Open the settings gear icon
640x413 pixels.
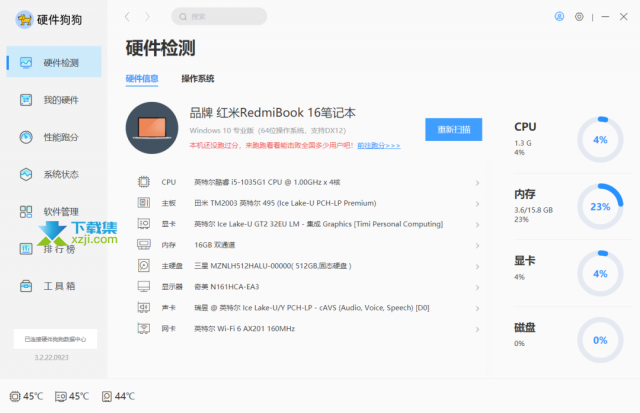click(x=579, y=17)
